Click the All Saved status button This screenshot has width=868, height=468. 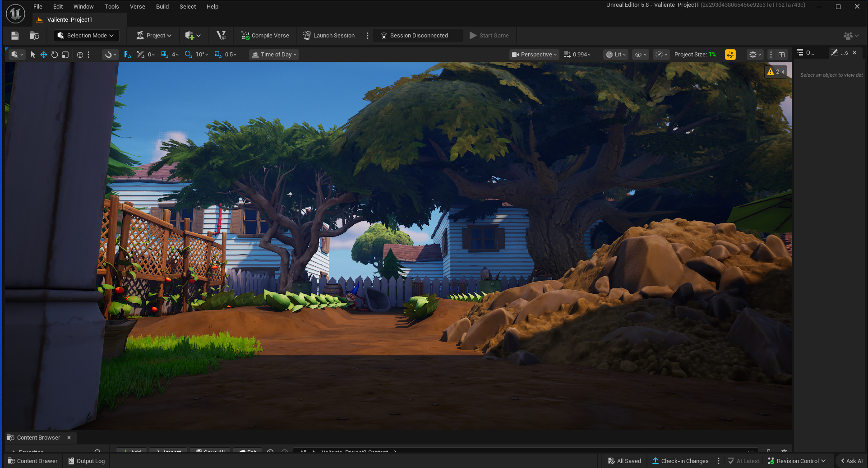tap(624, 461)
